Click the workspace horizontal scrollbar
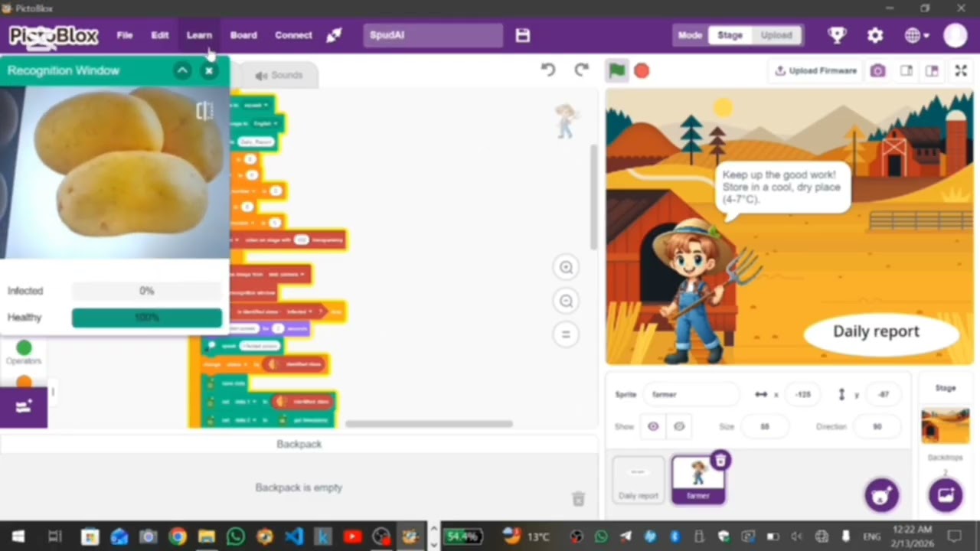980x551 pixels. [429, 424]
